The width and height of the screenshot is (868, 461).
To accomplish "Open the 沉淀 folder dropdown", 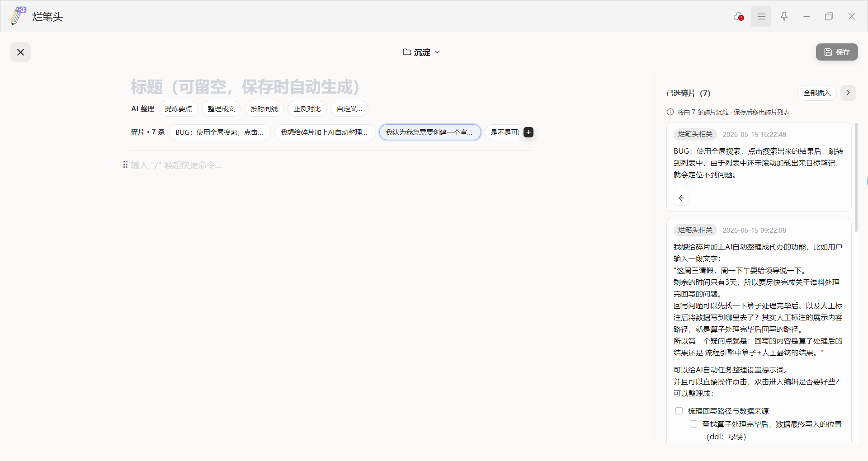I will pyautogui.click(x=421, y=52).
